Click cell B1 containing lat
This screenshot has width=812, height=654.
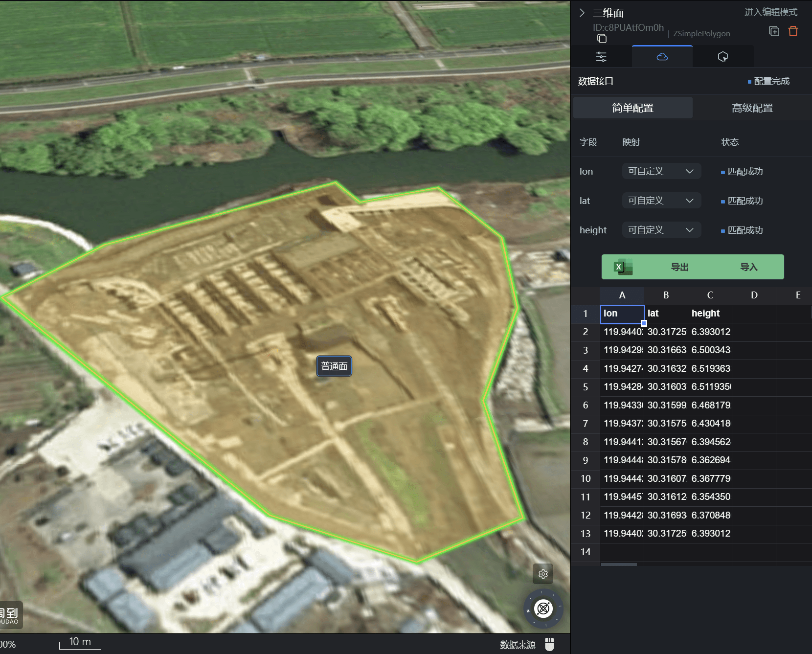(666, 314)
